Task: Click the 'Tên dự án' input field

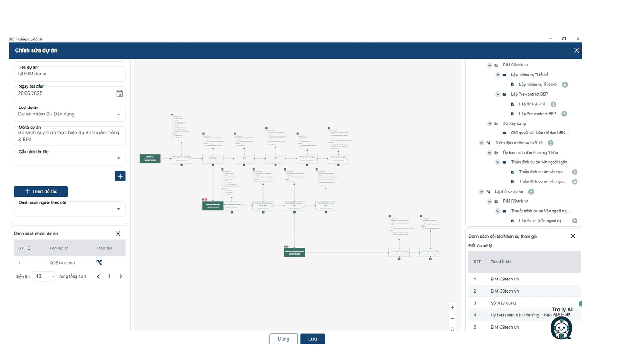Action: (70, 74)
